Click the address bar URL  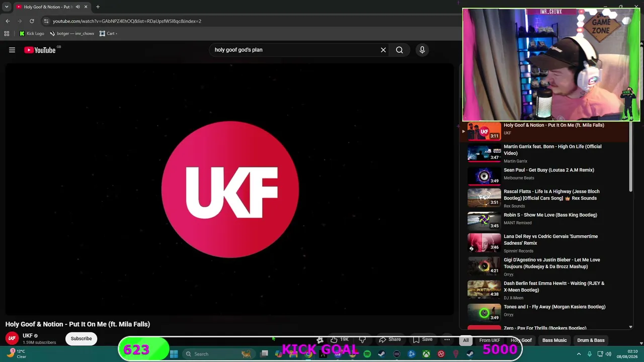[x=127, y=21]
